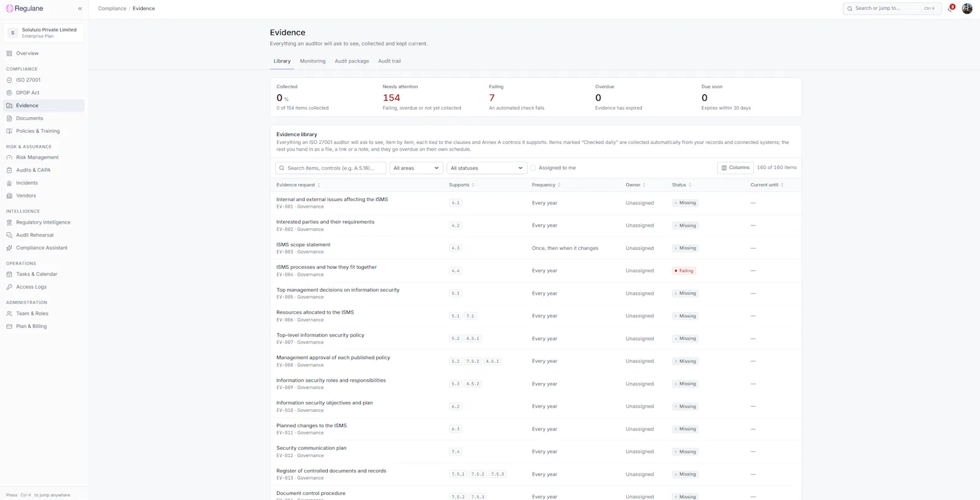Switch to the Audit trail tab
Screen dimensions: 980x500
(x=390, y=61)
